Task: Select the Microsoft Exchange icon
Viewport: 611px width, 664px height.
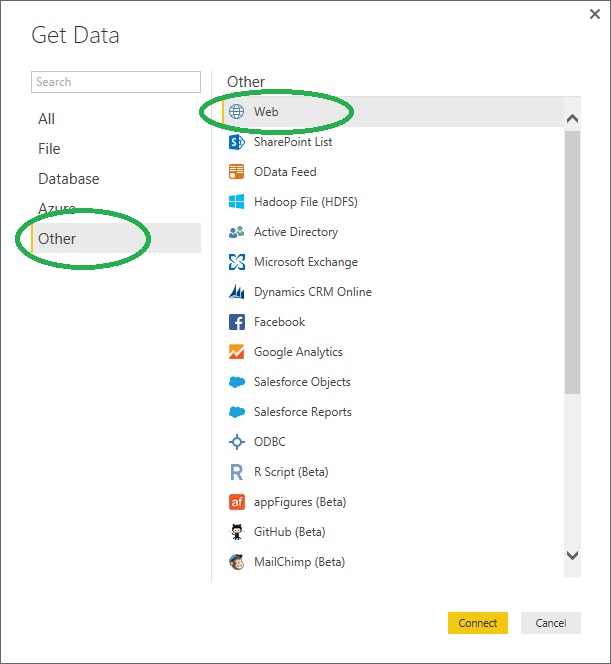Action: (x=237, y=262)
